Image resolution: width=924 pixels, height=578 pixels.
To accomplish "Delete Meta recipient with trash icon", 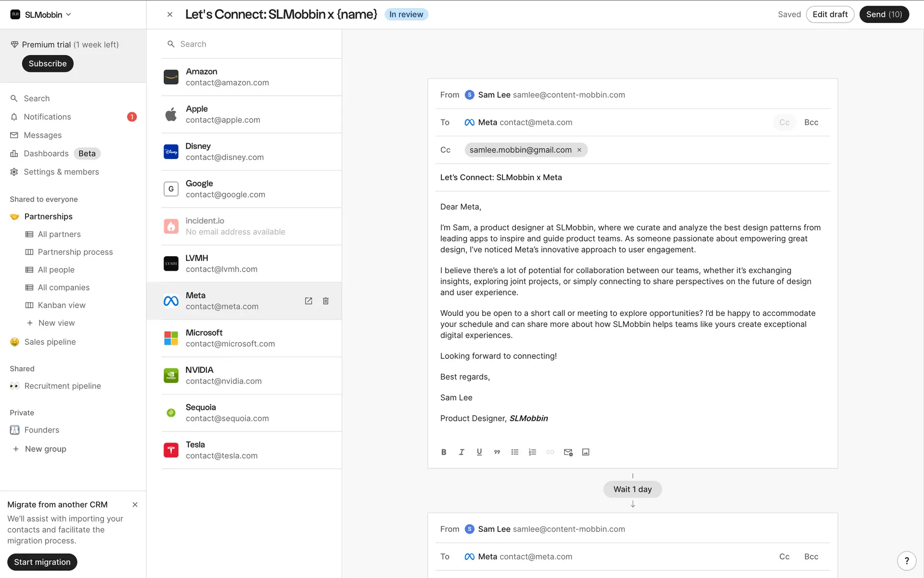I will pyautogui.click(x=326, y=301).
